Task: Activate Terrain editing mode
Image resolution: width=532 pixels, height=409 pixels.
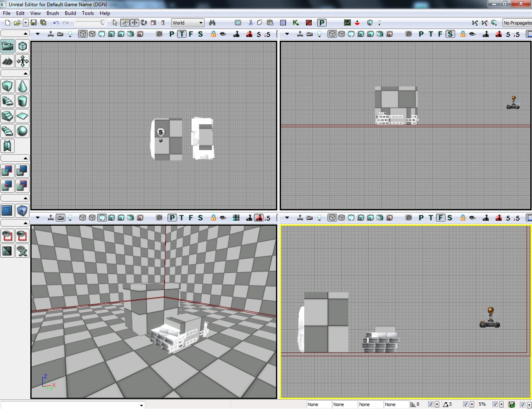Action: (x=7, y=62)
